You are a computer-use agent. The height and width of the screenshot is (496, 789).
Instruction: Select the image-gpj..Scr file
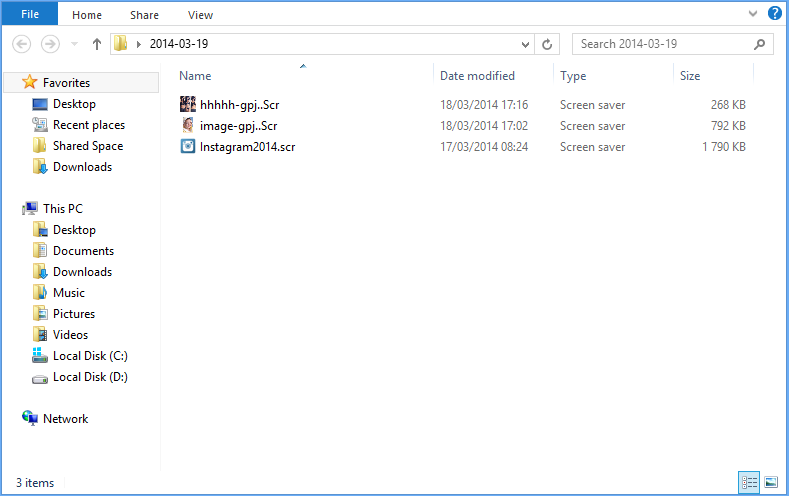coord(239,126)
